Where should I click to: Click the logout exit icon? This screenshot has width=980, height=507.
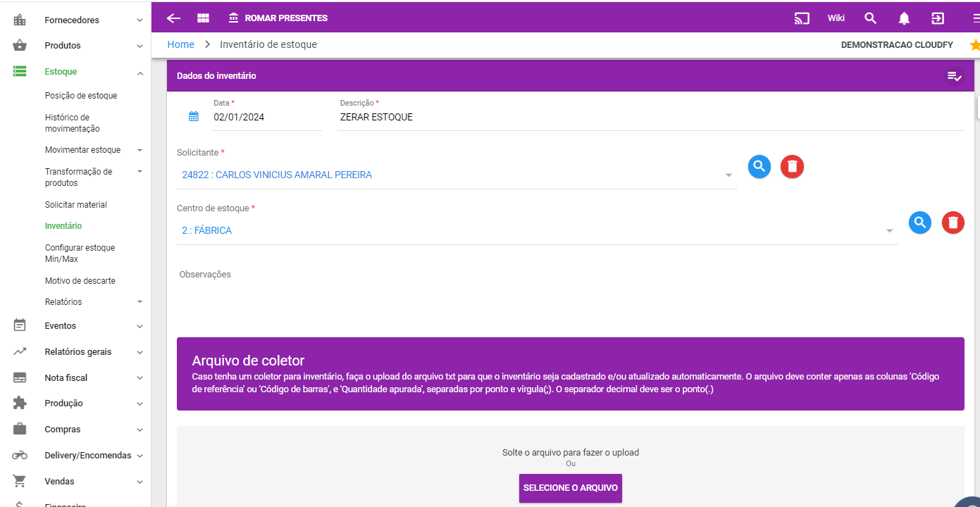938,18
